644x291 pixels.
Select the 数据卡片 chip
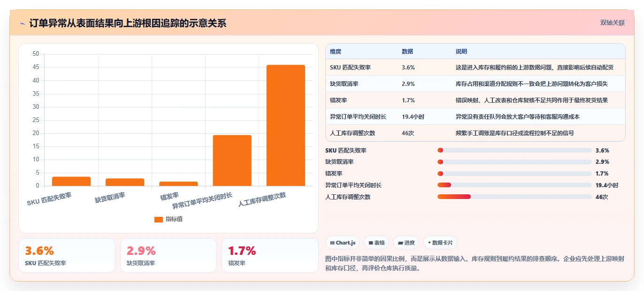[440, 243]
